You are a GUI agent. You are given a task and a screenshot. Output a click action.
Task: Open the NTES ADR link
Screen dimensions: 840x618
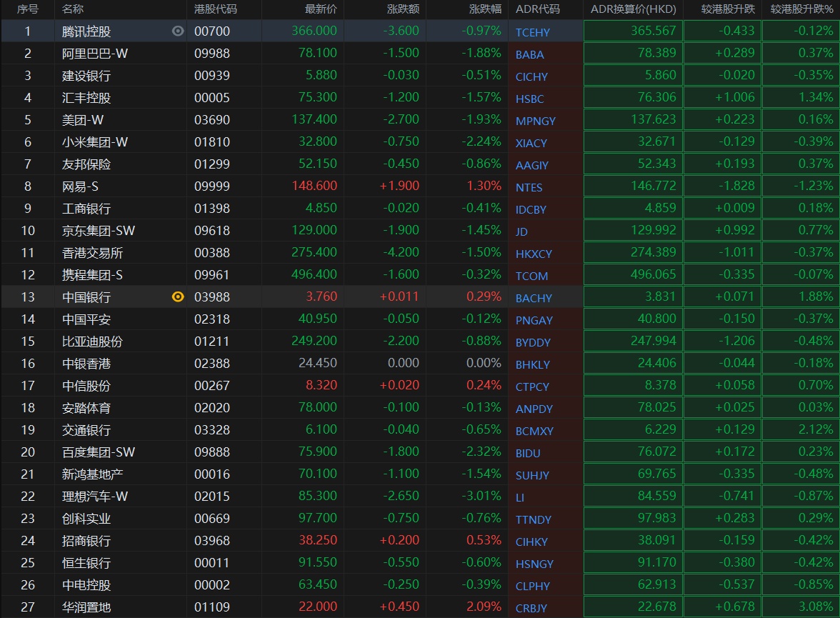pyautogui.click(x=529, y=187)
